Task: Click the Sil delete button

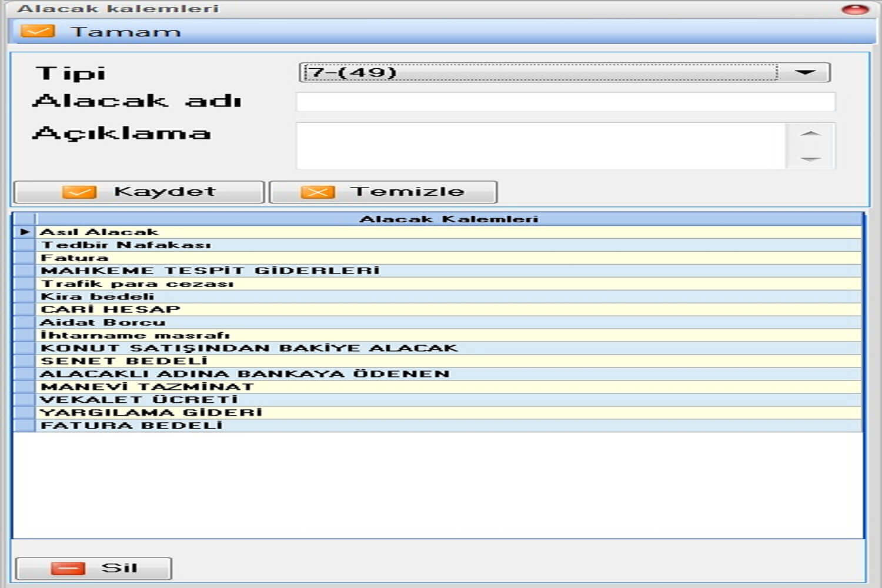Action: (x=94, y=568)
